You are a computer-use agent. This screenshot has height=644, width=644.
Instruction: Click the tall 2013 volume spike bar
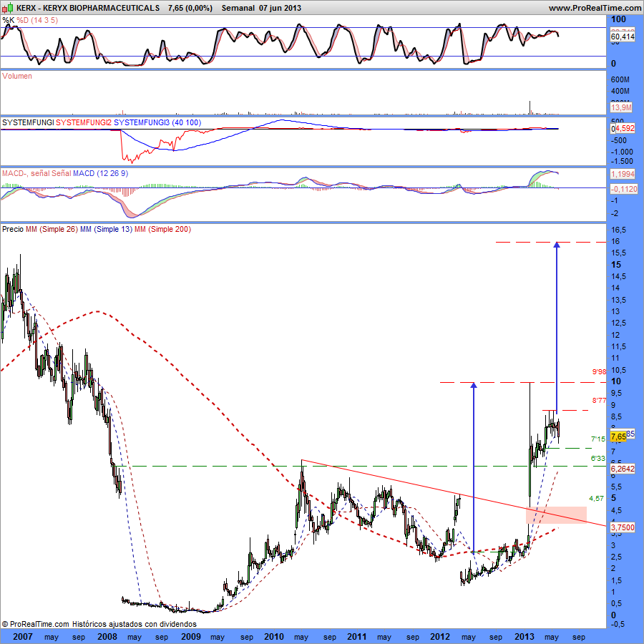[x=530, y=107]
